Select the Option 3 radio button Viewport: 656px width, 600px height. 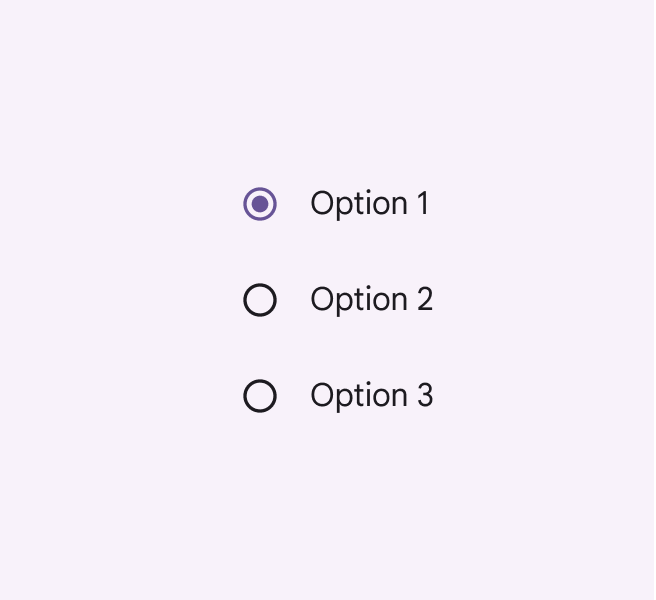click(x=260, y=396)
